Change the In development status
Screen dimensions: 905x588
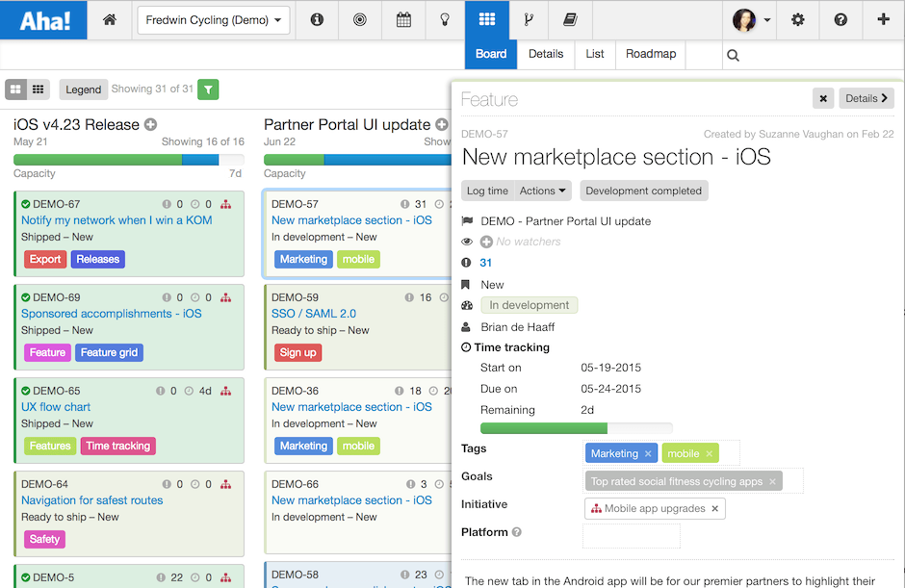530,305
